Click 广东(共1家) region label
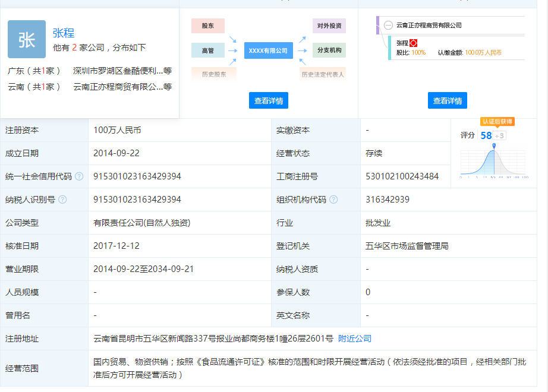The image size is (548, 392). click(34, 71)
